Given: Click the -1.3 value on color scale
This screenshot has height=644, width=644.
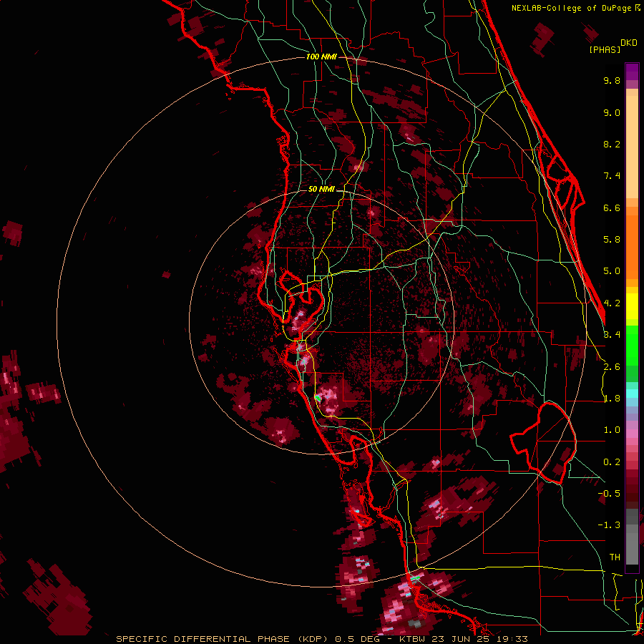Looking at the screenshot, I should point(609,525).
